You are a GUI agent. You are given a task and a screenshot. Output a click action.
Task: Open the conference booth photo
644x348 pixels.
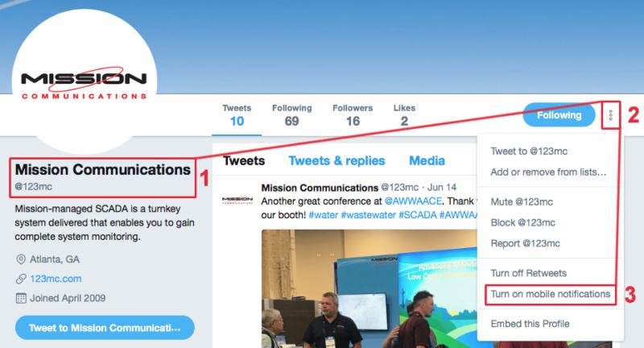click(369, 289)
